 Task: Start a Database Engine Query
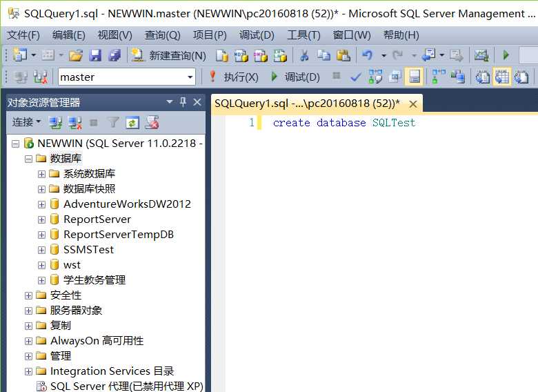[221, 55]
